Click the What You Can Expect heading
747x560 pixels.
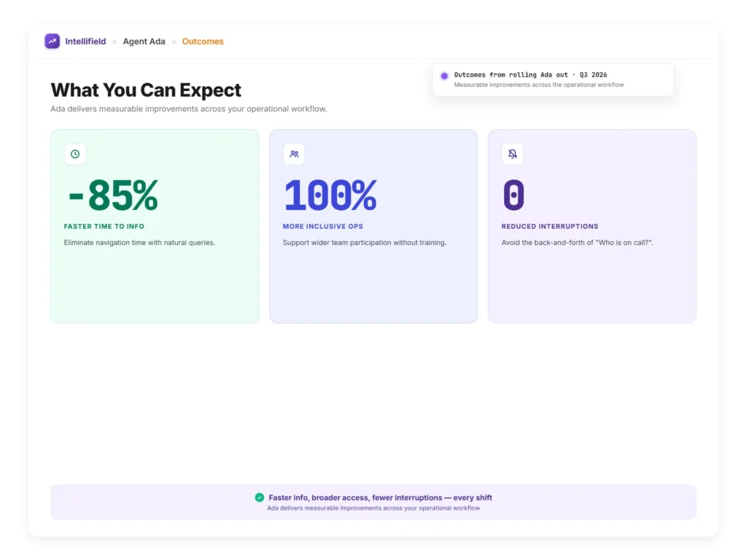[146, 90]
